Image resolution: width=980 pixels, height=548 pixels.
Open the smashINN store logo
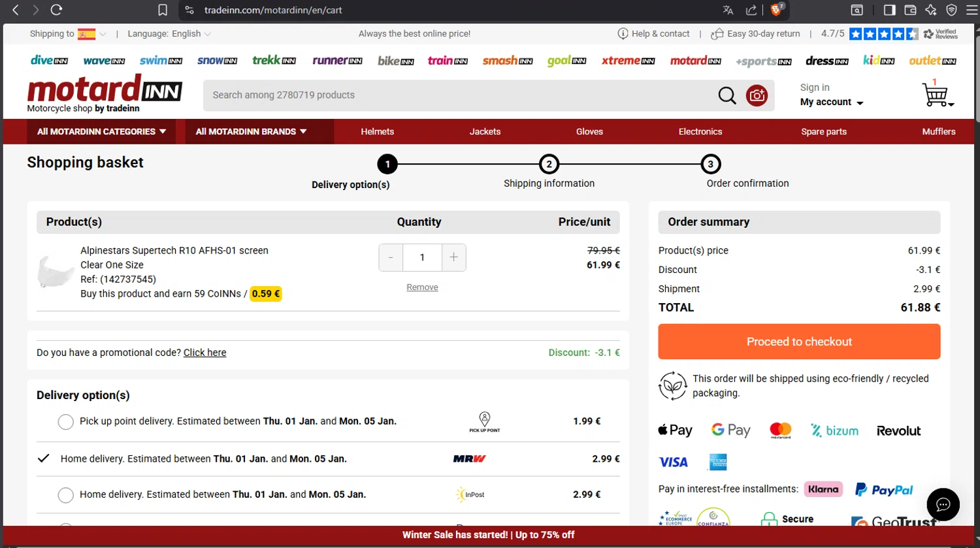point(508,61)
